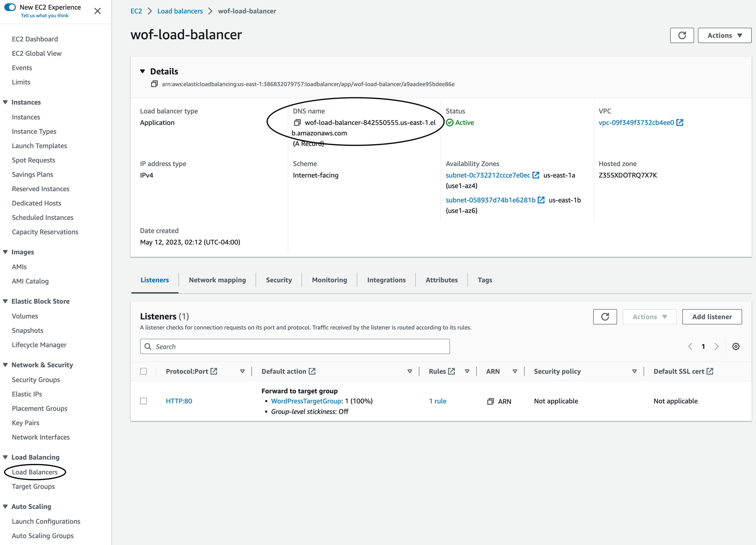Copy the load balancer ARN in Details

[154, 84]
